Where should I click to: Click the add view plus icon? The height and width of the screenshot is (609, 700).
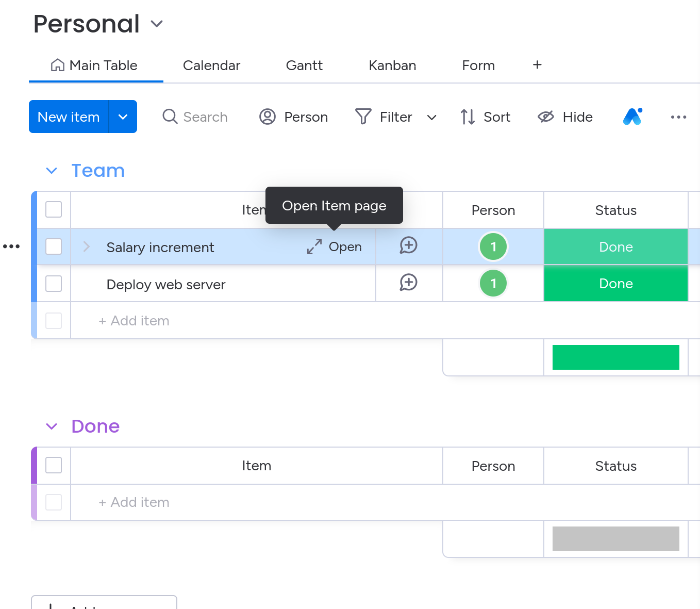tap(537, 65)
